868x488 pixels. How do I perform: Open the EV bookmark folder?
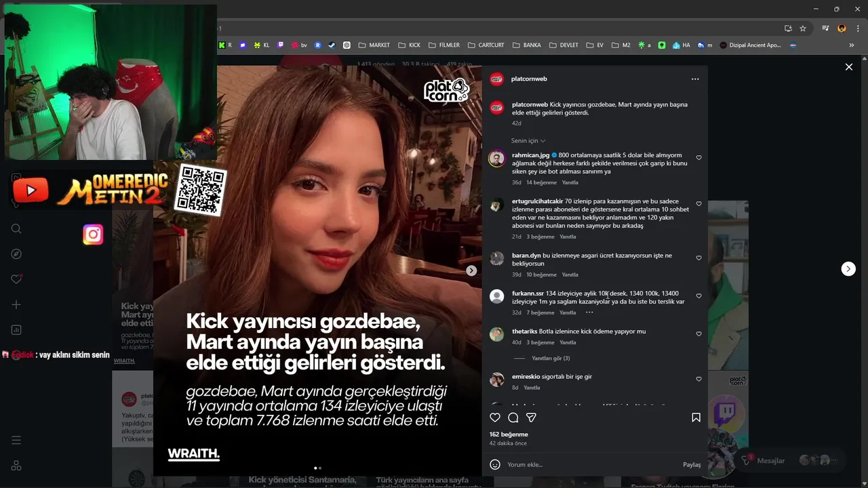pyautogui.click(x=595, y=45)
